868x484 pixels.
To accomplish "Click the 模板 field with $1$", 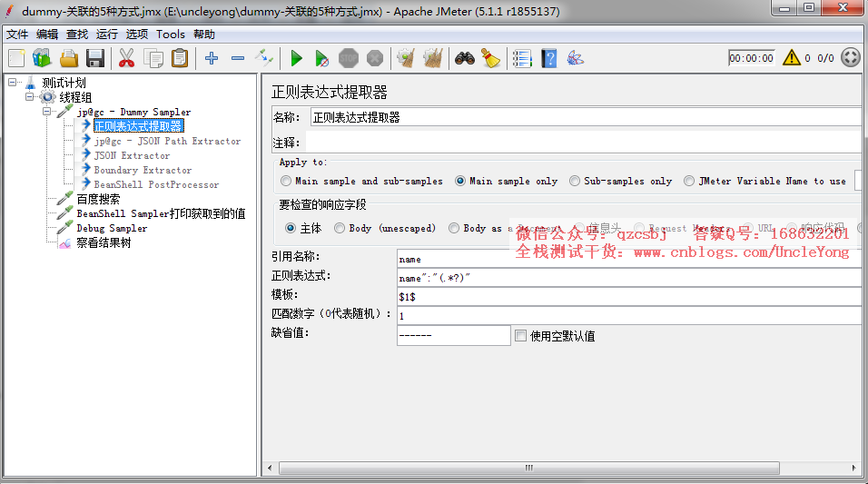I will 629,297.
